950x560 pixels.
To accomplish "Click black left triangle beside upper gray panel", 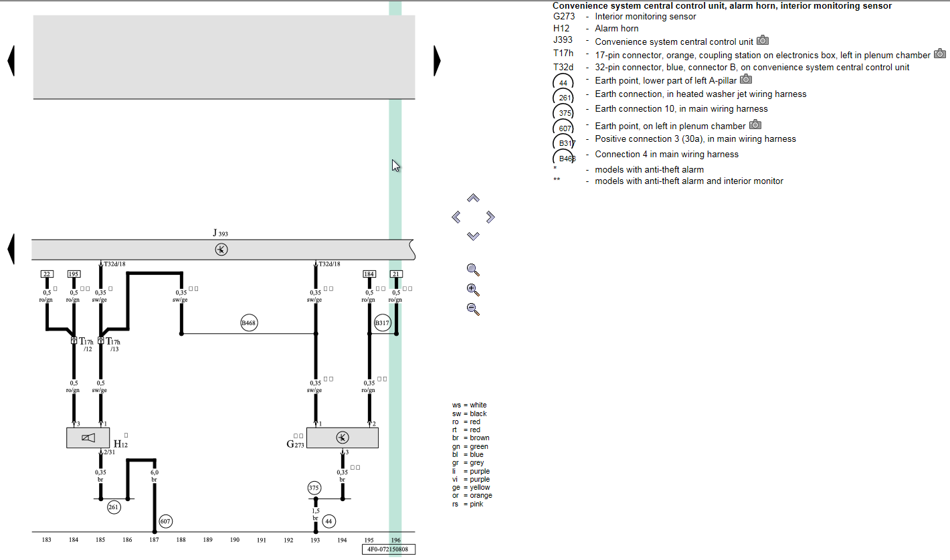I will (x=11, y=61).
